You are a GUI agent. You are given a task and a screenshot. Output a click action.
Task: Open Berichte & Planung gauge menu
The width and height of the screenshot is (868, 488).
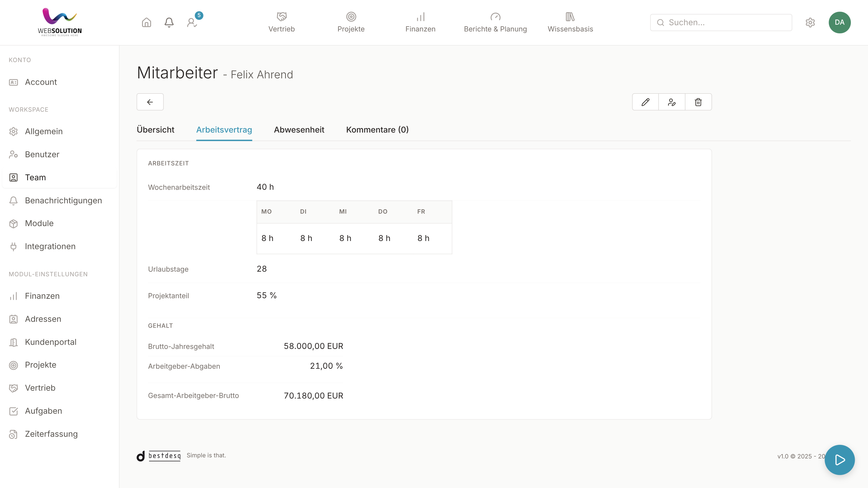(495, 22)
